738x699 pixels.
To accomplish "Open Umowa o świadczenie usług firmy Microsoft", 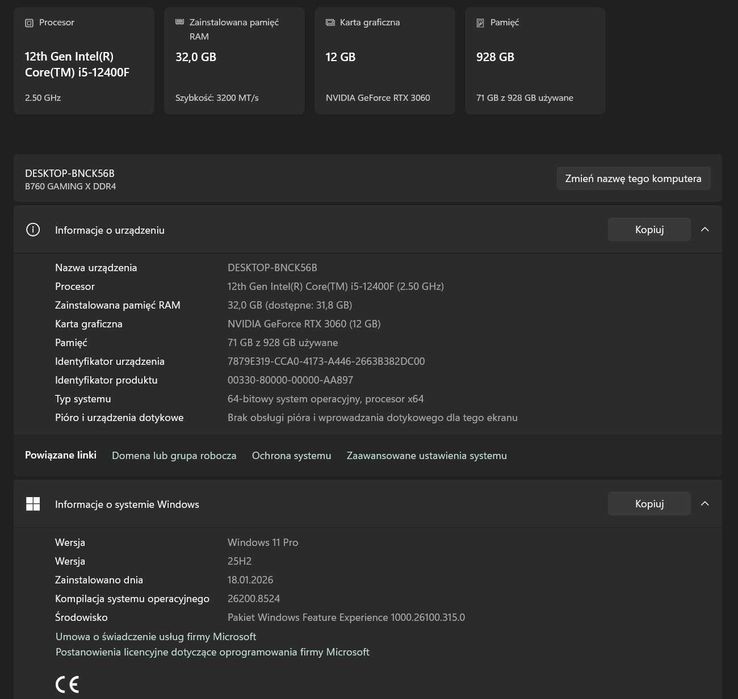I will pos(156,636).
